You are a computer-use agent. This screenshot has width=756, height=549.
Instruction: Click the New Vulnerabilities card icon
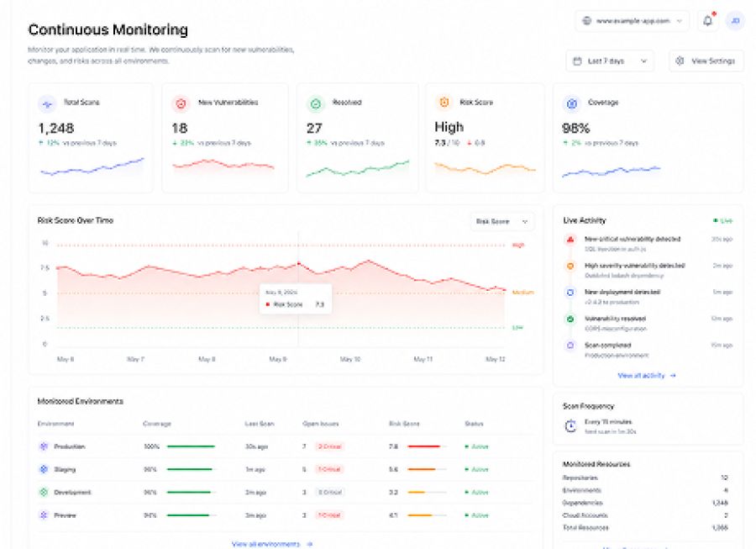(181, 103)
